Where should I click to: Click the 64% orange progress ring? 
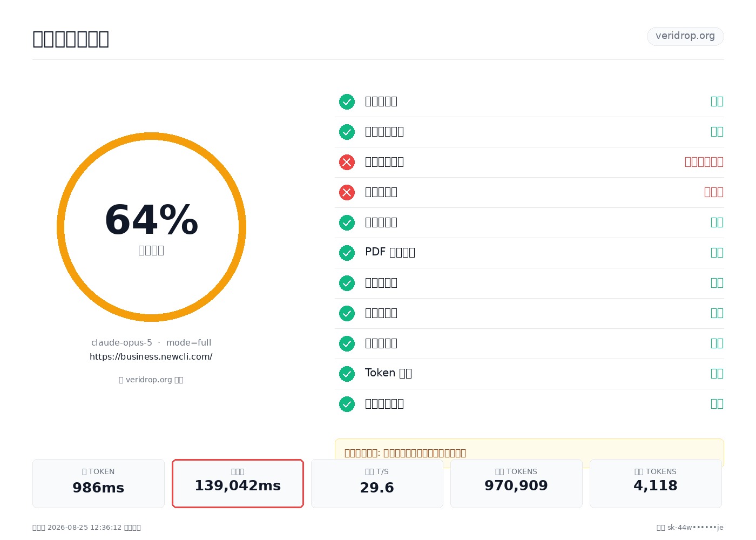[x=151, y=227]
